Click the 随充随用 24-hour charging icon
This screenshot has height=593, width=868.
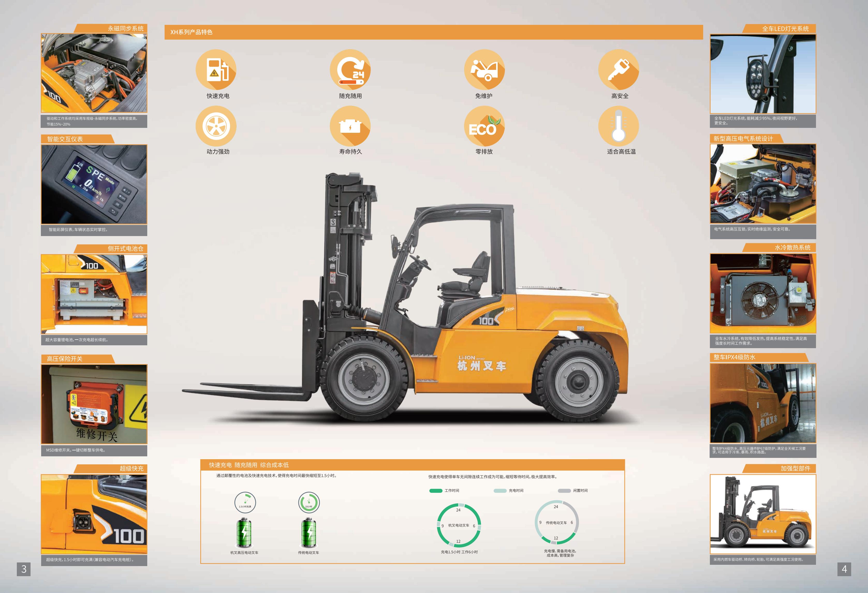coord(350,70)
